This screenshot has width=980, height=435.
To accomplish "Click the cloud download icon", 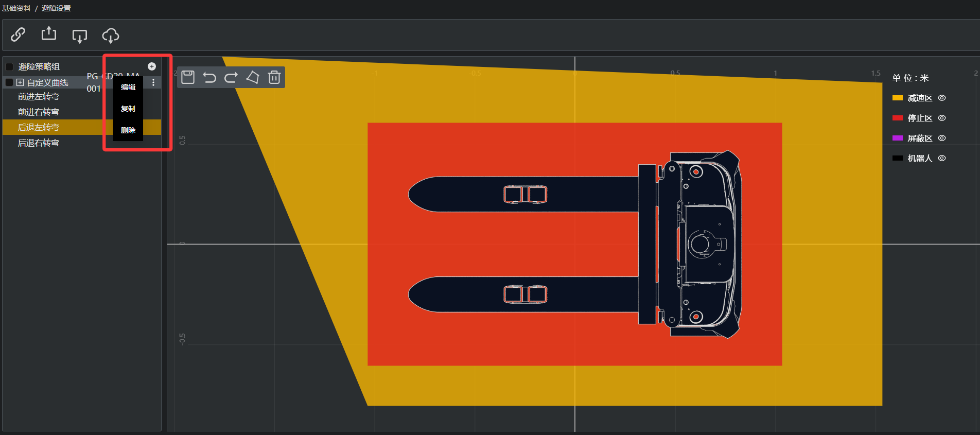I will click(x=111, y=36).
